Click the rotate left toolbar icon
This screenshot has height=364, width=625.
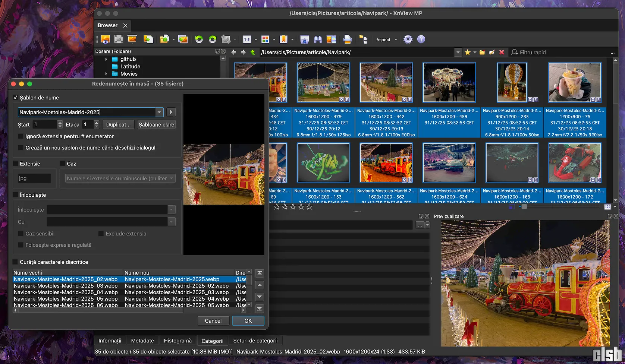pyautogui.click(x=199, y=39)
